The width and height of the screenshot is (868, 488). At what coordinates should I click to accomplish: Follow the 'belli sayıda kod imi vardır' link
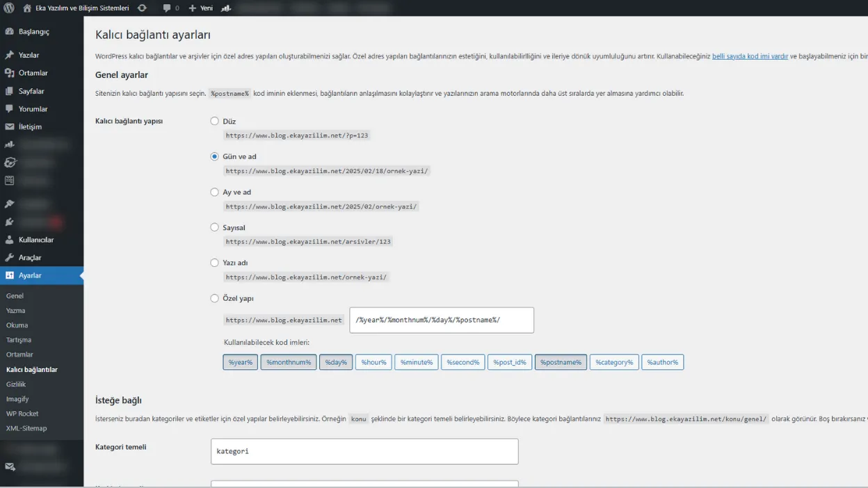(750, 56)
